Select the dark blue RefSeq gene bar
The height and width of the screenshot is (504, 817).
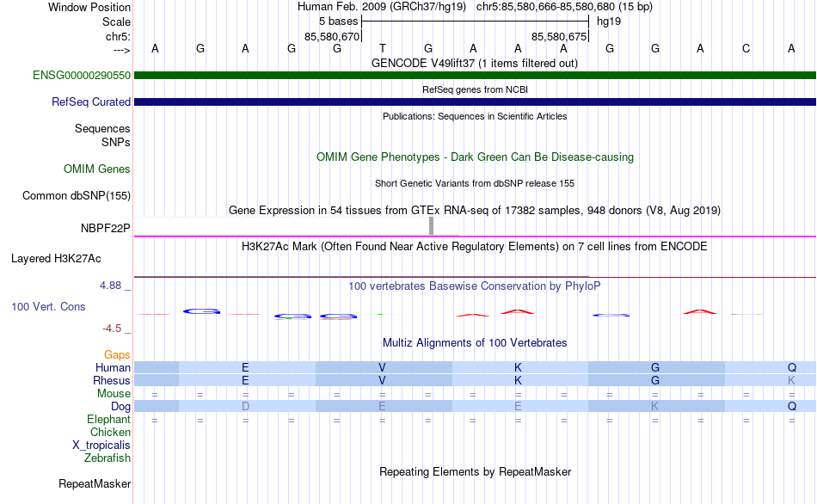coord(475,101)
